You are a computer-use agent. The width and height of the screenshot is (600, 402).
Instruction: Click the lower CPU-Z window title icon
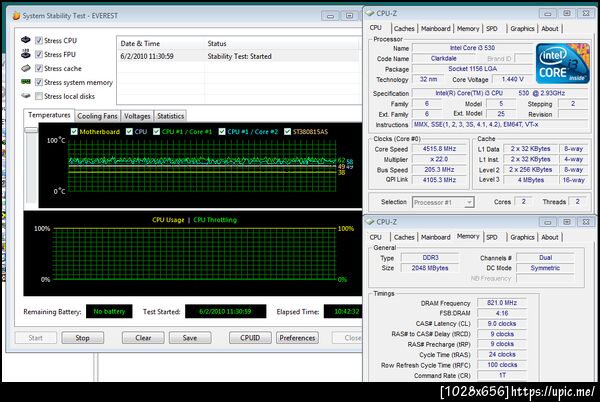click(x=370, y=222)
